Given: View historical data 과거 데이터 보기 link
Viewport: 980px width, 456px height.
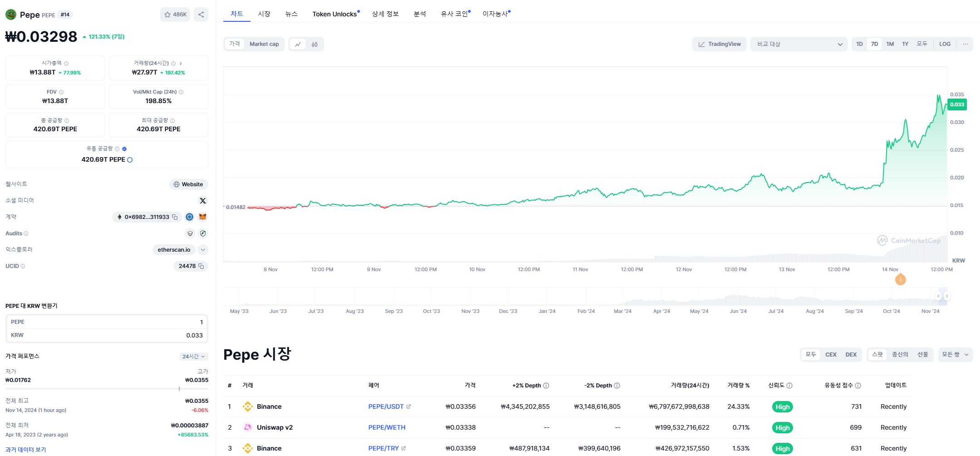Looking at the screenshot, I should point(26,450).
